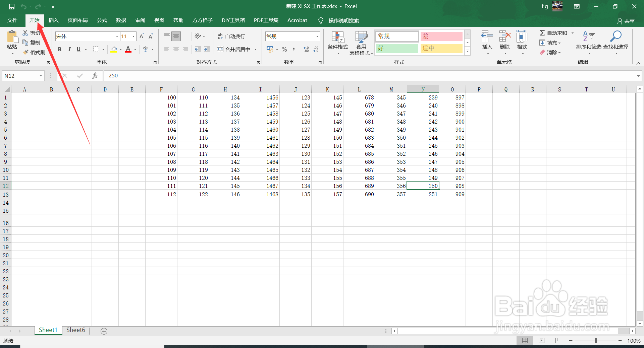Screen dimensions: 644x348
Task: Click the zoom slider handle
Action: point(596,341)
